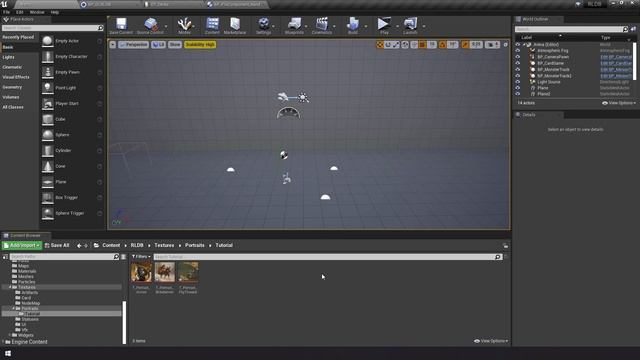Open the Window menu
Image resolution: width=640 pixels, height=360 pixels.
37,12
